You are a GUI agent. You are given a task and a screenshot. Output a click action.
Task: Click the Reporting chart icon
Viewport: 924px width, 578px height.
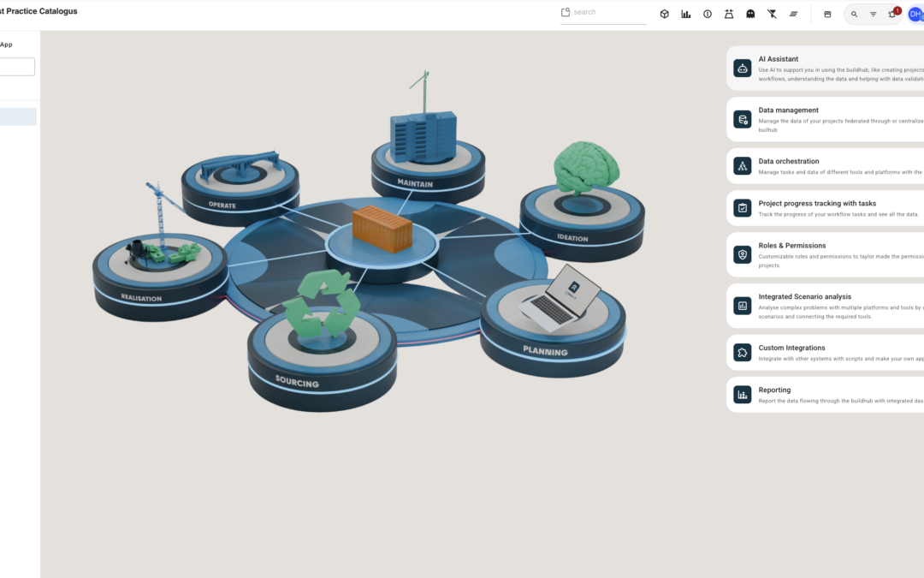pyautogui.click(x=743, y=395)
